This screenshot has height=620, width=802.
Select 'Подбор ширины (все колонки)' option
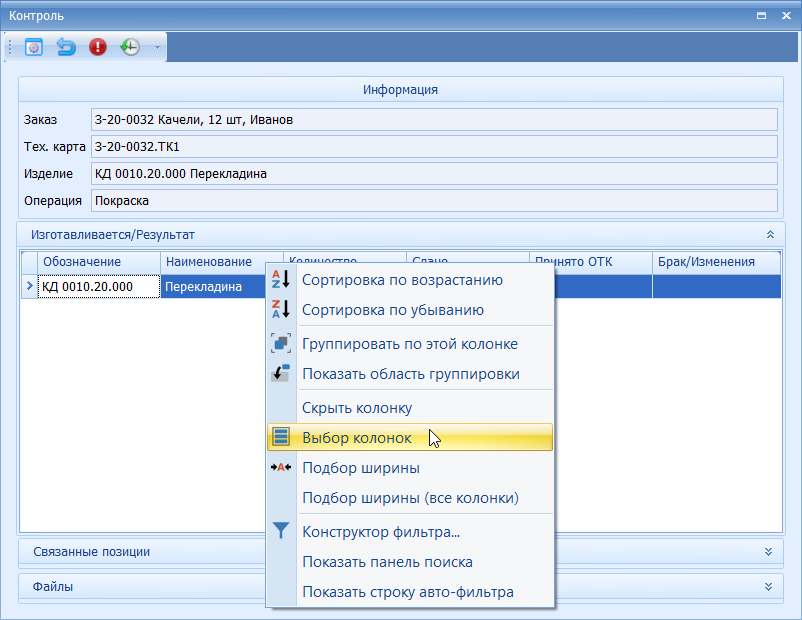(410, 498)
